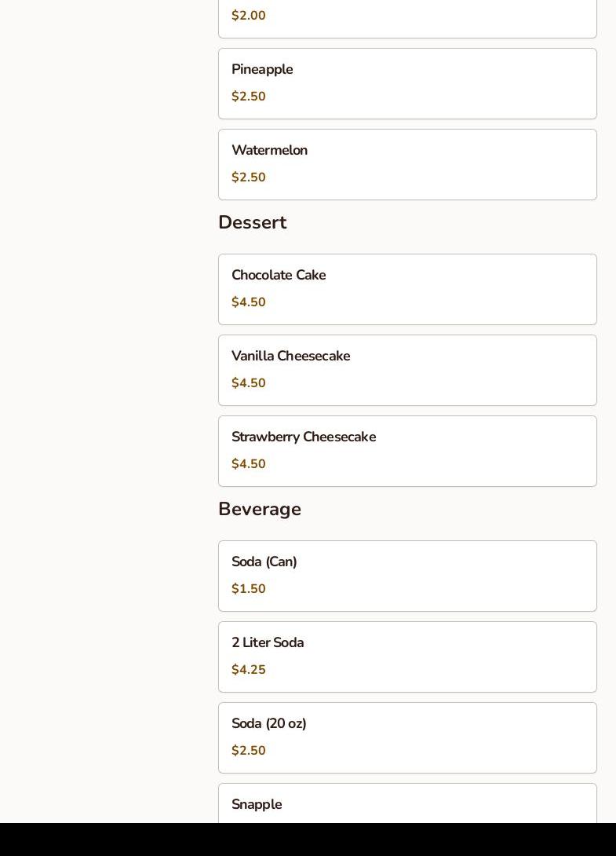616x856 pixels.
Task: Click the price under Pineapple
Action: (x=249, y=97)
